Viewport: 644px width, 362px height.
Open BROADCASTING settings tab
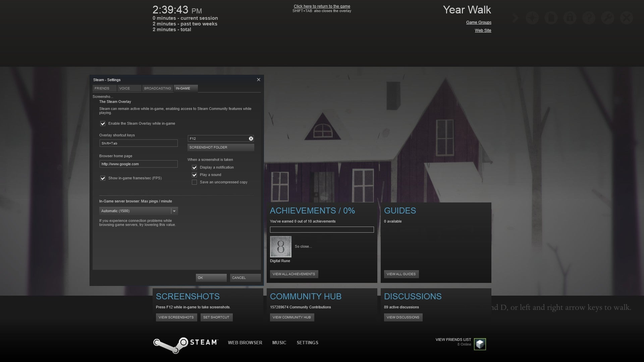[x=157, y=88]
